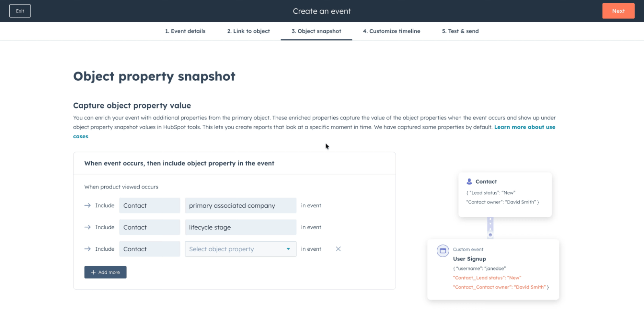Click the lifecycle stage property field
The image size is (644, 332).
(x=241, y=227)
